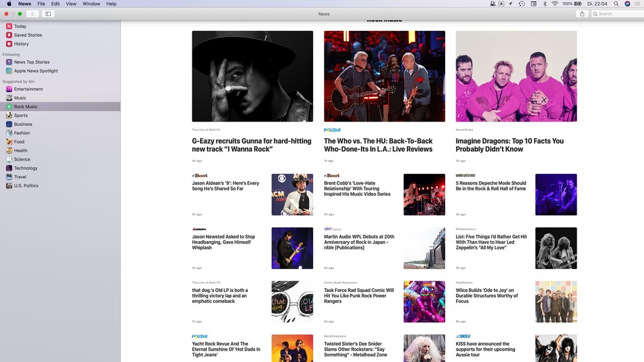The width and height of the screenshot is (644, 362).
Task: Open Siri from the menu bar
Action: coord(627,4)
